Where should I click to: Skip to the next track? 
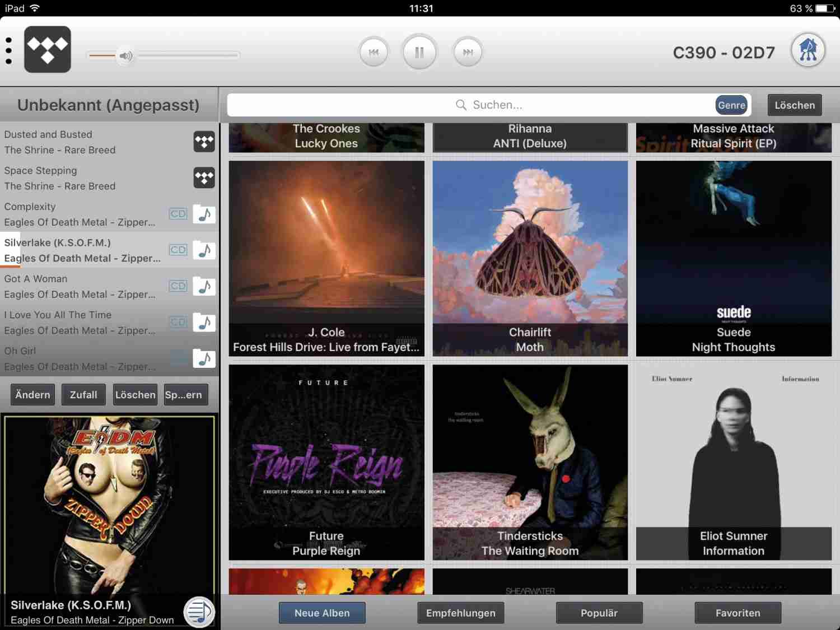[468, 52]
